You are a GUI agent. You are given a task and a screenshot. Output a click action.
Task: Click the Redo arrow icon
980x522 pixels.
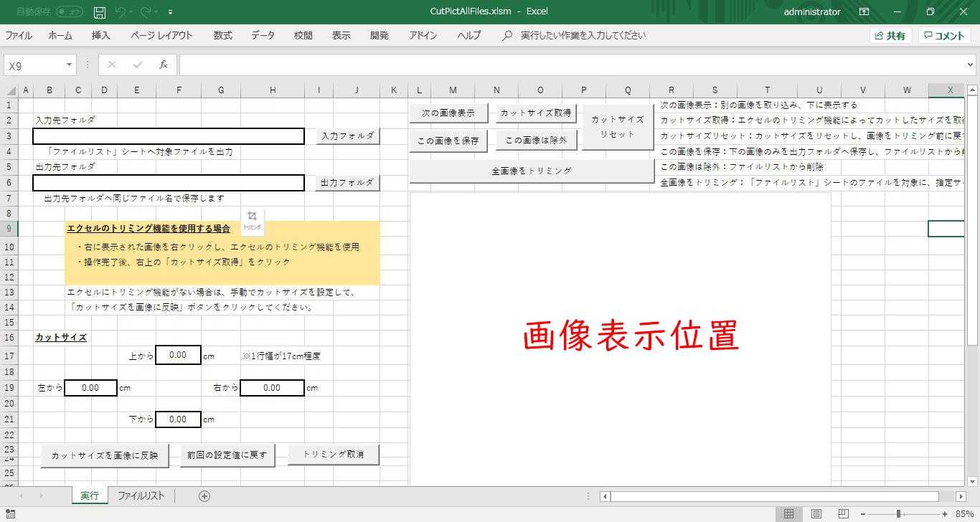(x=146, y=12)
